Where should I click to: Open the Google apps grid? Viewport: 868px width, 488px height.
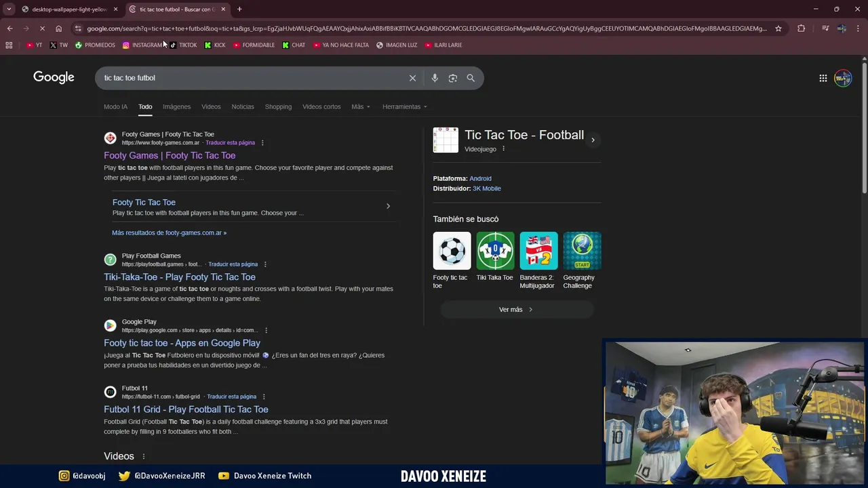pyautogui.click(x=823, y=78)
